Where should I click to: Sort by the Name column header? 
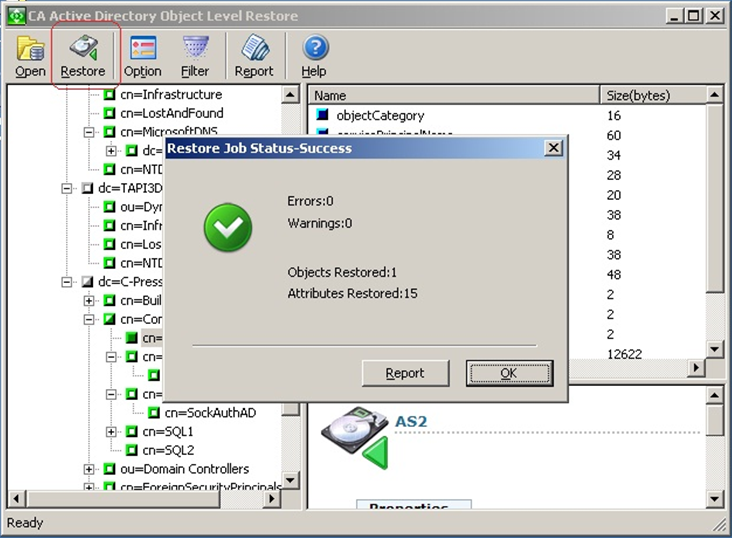point(454,95)
